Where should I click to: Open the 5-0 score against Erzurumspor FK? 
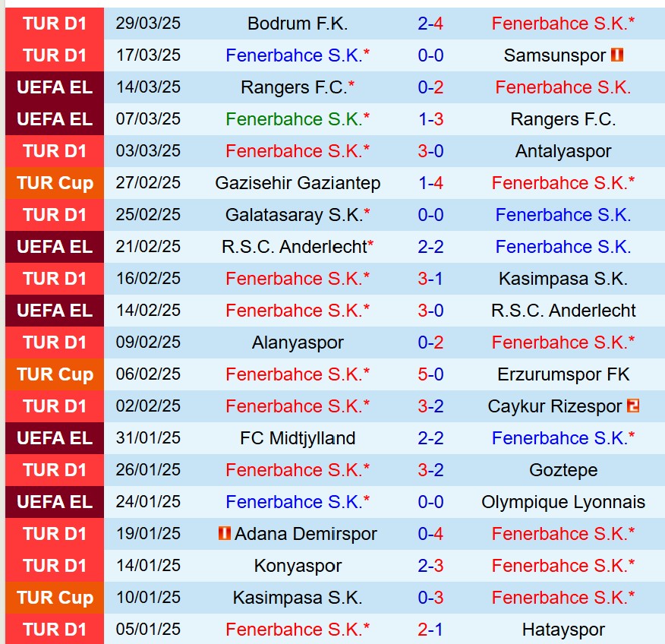tap(430, 374)
